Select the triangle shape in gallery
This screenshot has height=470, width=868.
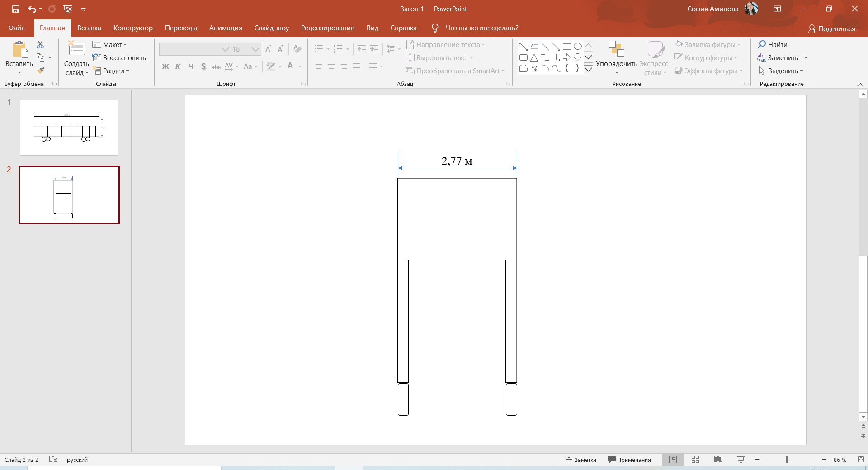(x=534, y=57)
